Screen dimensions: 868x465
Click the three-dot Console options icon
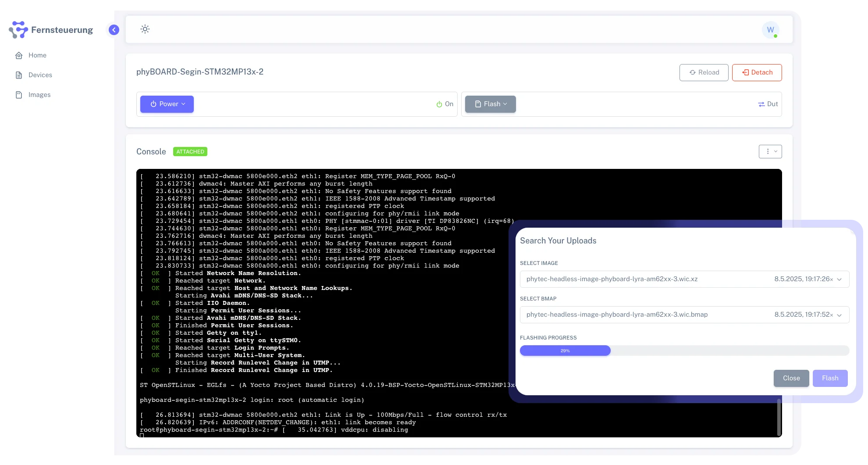tap(767, 151)
